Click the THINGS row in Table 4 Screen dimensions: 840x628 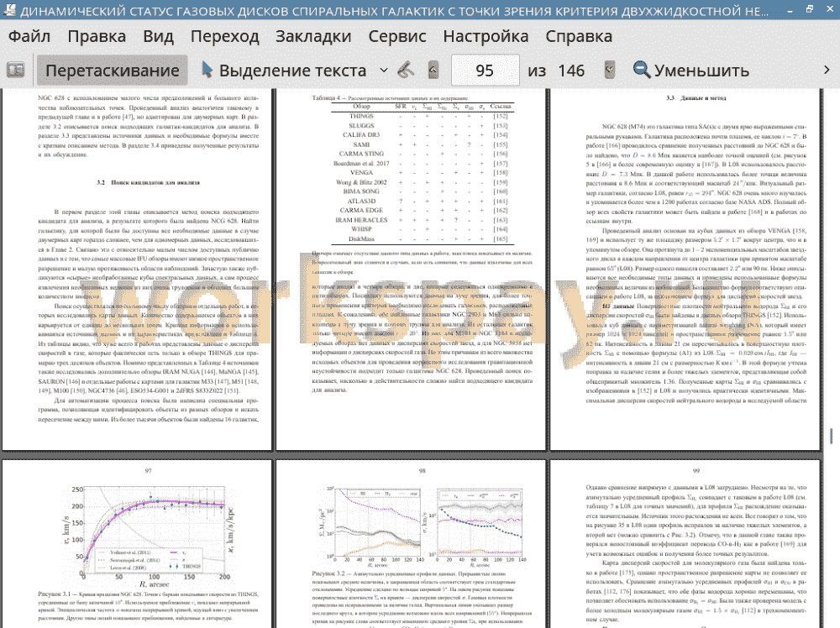click(x=423, y=116)
